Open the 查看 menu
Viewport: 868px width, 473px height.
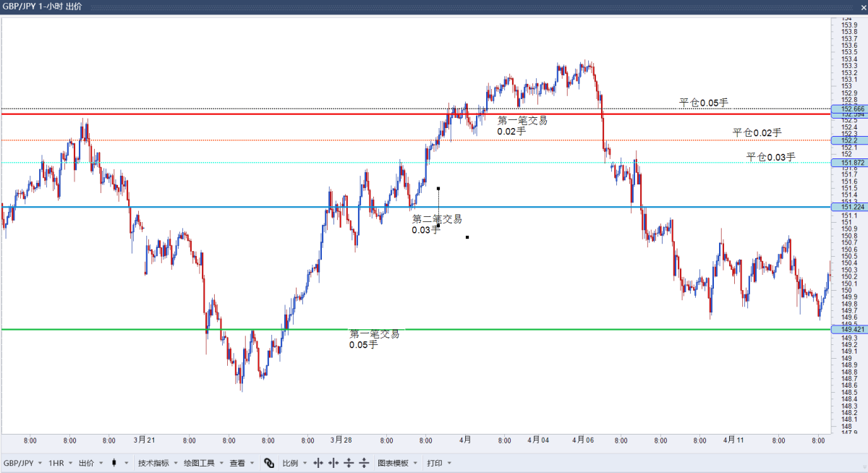(x=241, y=463)
